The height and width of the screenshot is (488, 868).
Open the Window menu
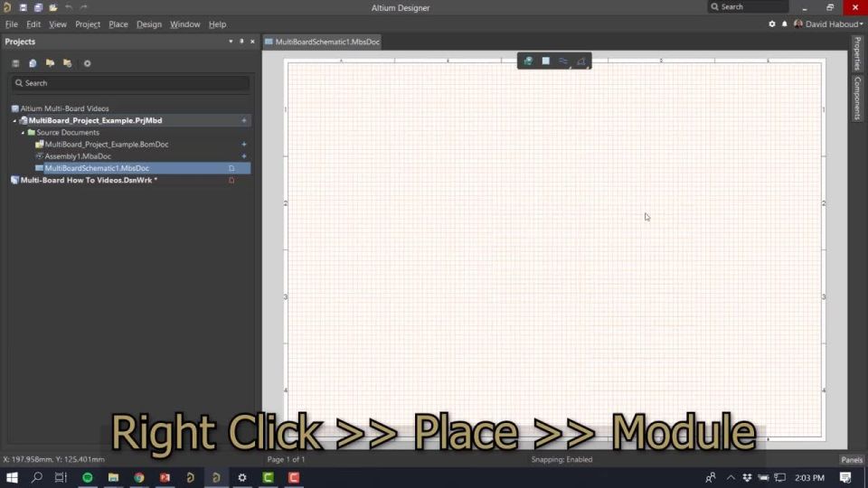(184, 24)
